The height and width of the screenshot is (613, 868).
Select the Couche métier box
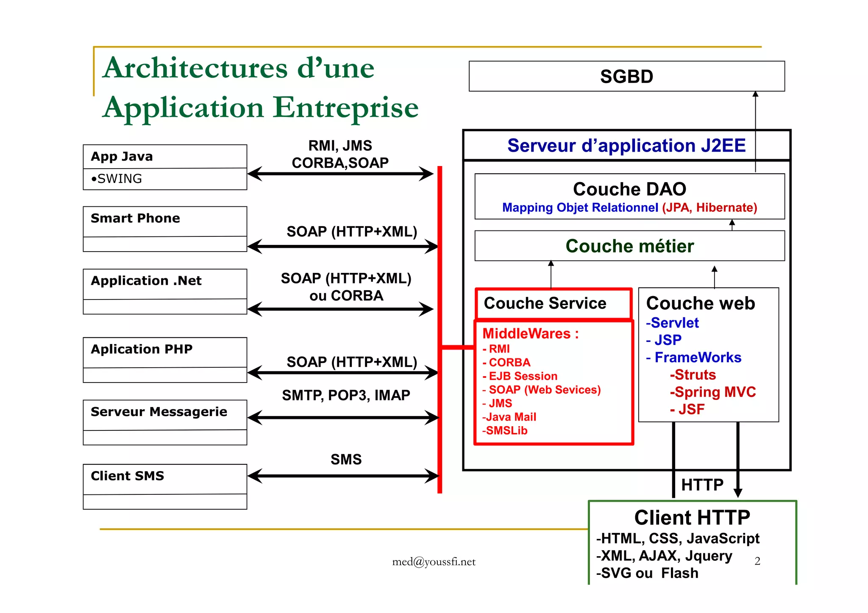pyautogui.click(x=629, y=246)
